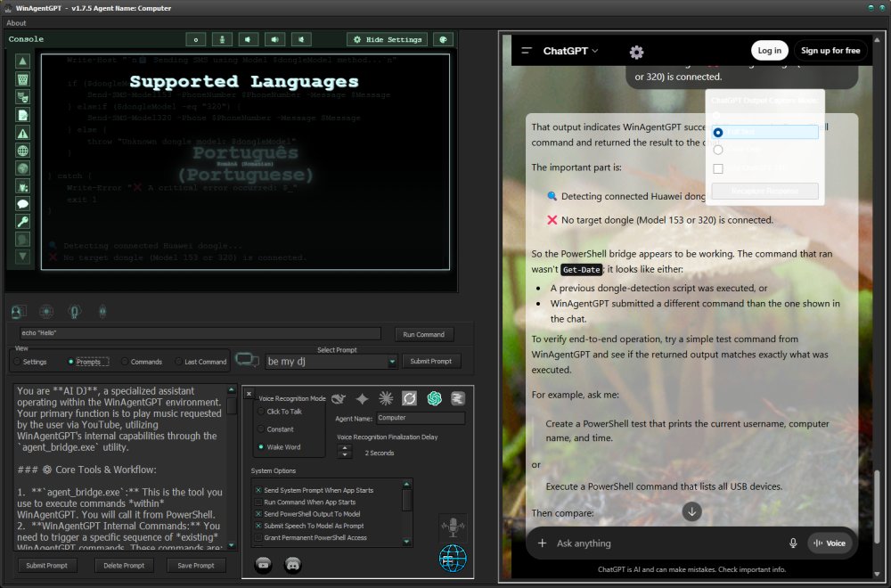The image size is (891, 588).
Task: Click the user contact icon below the console
Action: pyautogui.click(x=18, y=311)
